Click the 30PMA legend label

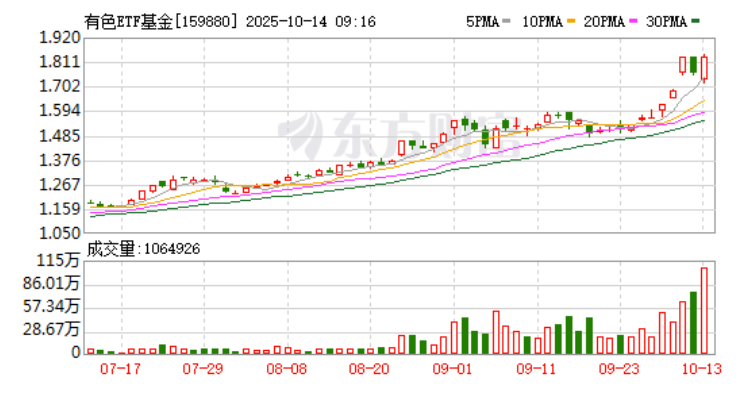click(x=666, y=22)
